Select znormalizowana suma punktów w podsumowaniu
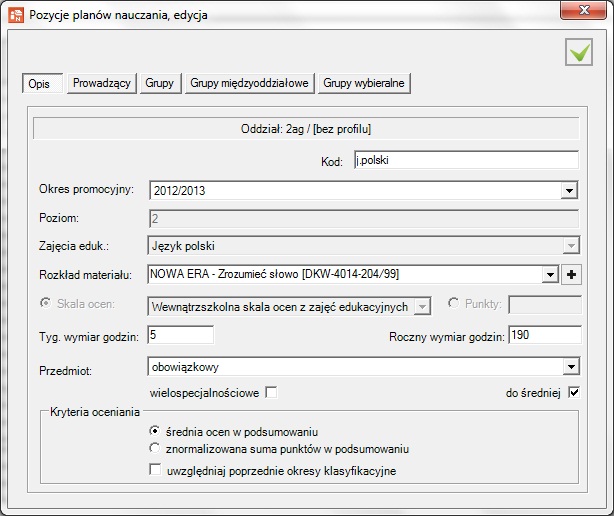 pyautogui.click(x=155, y=448)
